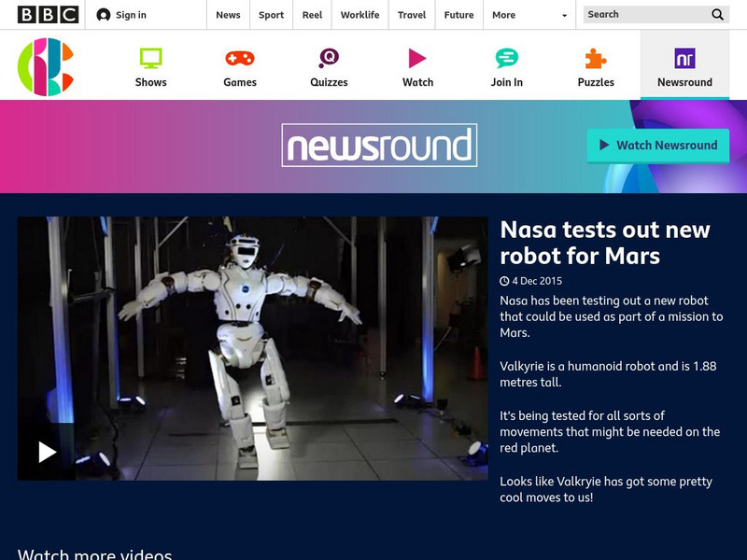Expand the More menu arrow

[565, 15]
